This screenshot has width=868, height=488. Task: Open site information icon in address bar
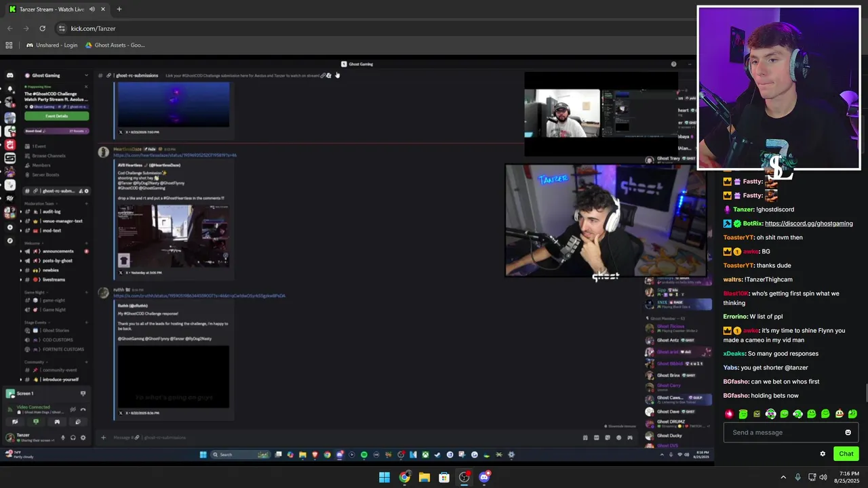(62, 28)
